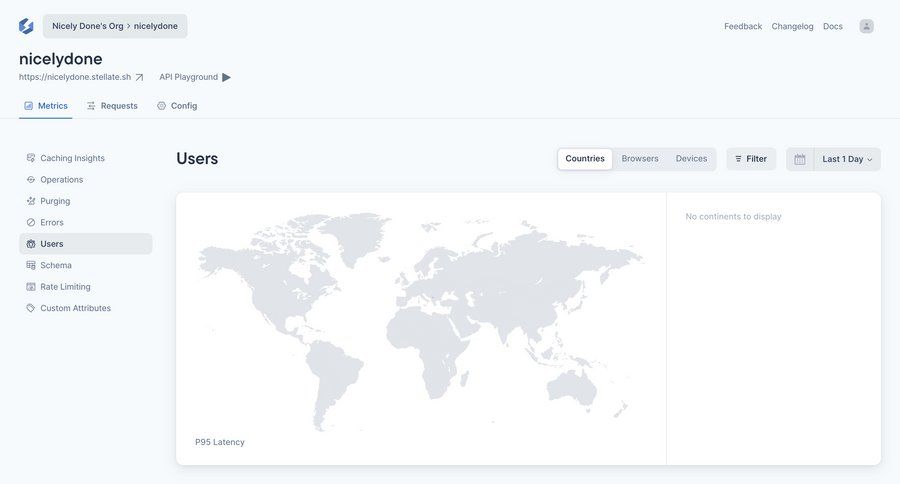Click the Caching Insights sidebar icon
Image resolution: width=900 pixels, height=484 pixels.
click(x=31, y=158)
